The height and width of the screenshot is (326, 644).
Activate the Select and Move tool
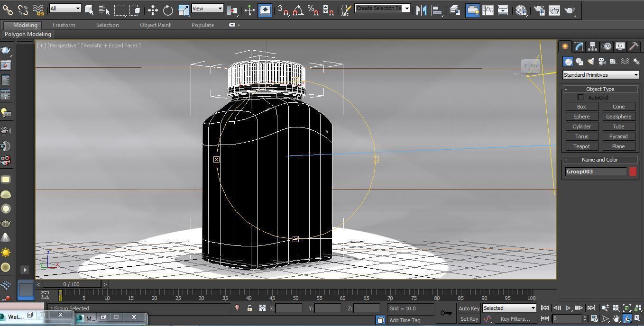[x=153, y=9]
